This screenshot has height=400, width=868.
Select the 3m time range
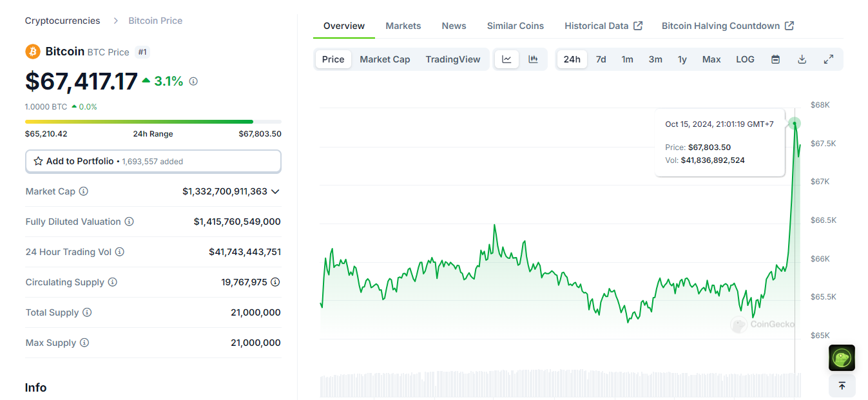[655, 59]
